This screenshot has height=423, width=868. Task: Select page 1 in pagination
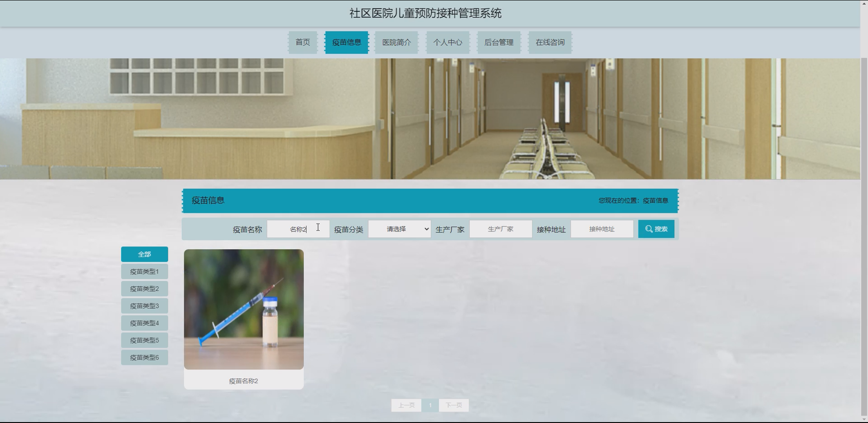point(430,405)
